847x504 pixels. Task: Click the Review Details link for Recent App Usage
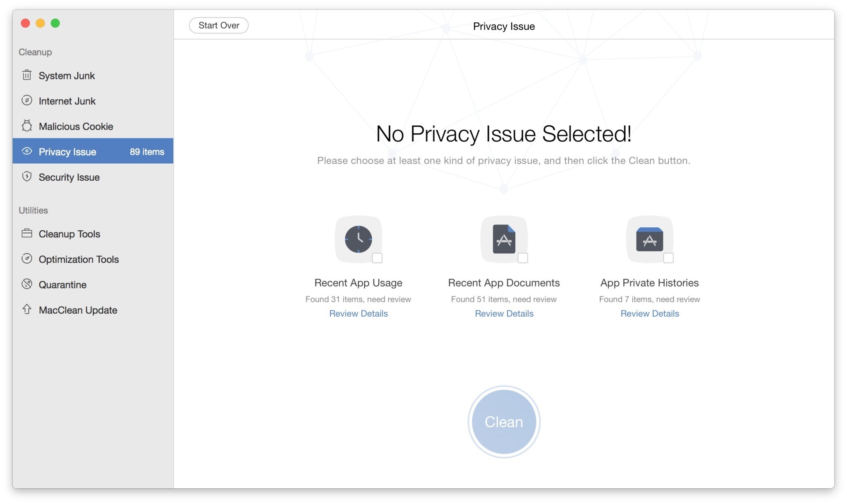[358, 313]
